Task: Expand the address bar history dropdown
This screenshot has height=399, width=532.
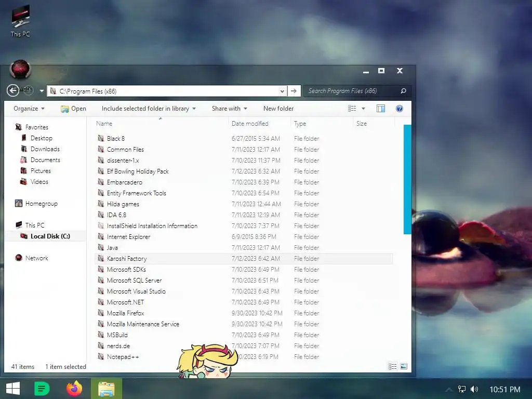Action: [282, 91]
